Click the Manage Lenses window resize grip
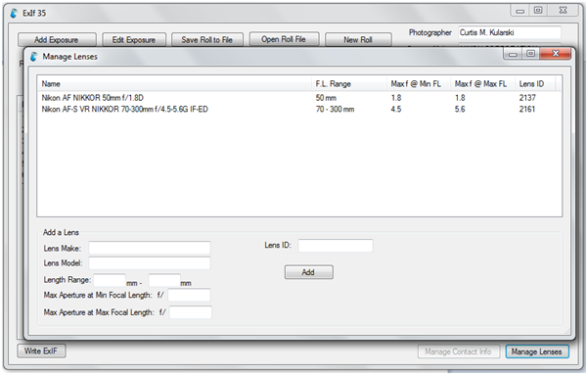 pyautogui.click(x=567, y=332)
